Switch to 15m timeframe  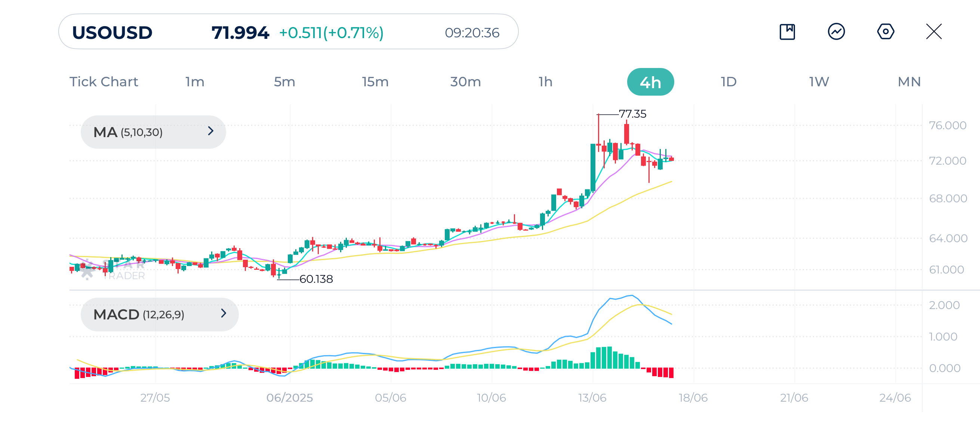click(375, 82)
